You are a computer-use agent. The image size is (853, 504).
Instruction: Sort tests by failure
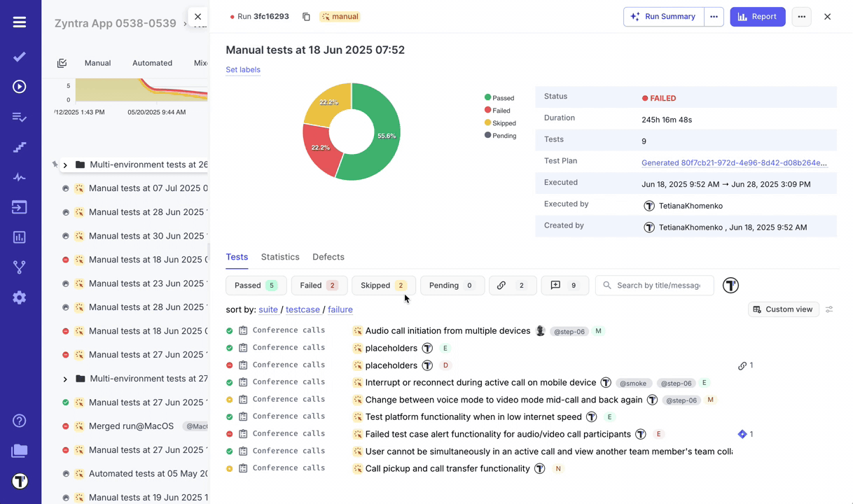340,309
